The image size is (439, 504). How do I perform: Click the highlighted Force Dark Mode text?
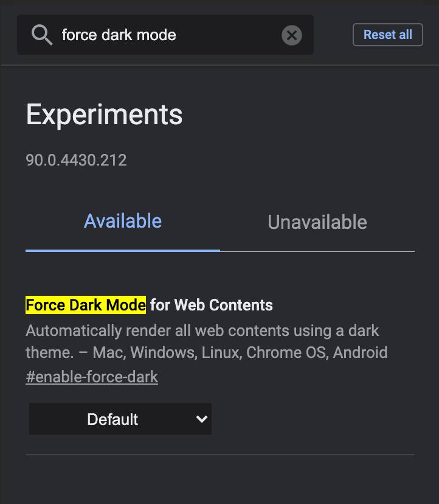point(86,305)
